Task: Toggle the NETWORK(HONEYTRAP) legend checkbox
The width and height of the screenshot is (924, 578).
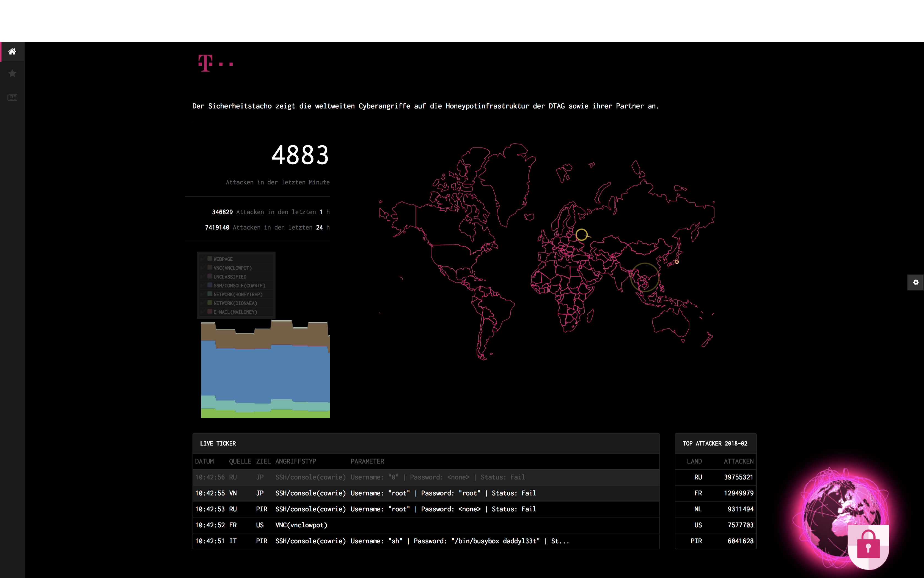Action: click(203, 294)
